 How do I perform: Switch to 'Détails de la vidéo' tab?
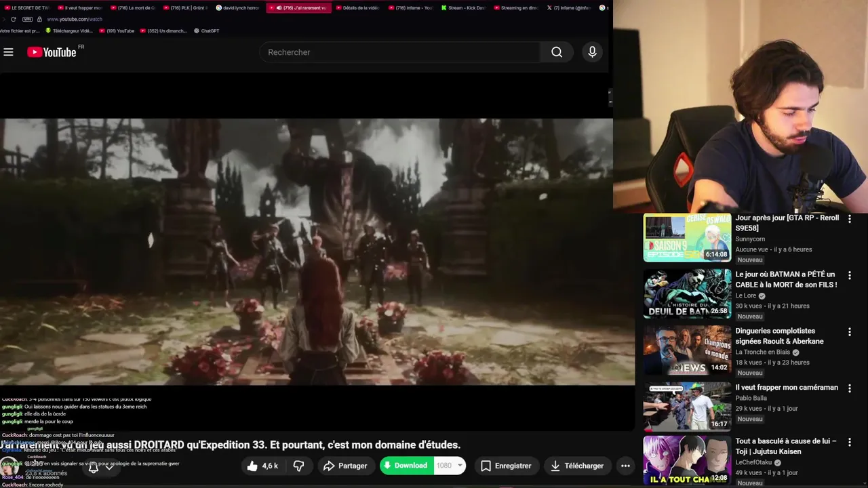pyautogui.click(x=357, y=7)
